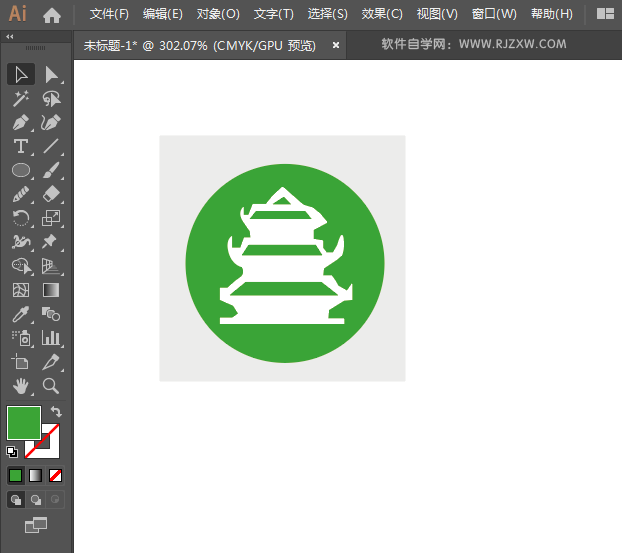The height and width of the screenshot is (553, 622).
Task: Reset to default fill and stroke
Action: (12, 451)
